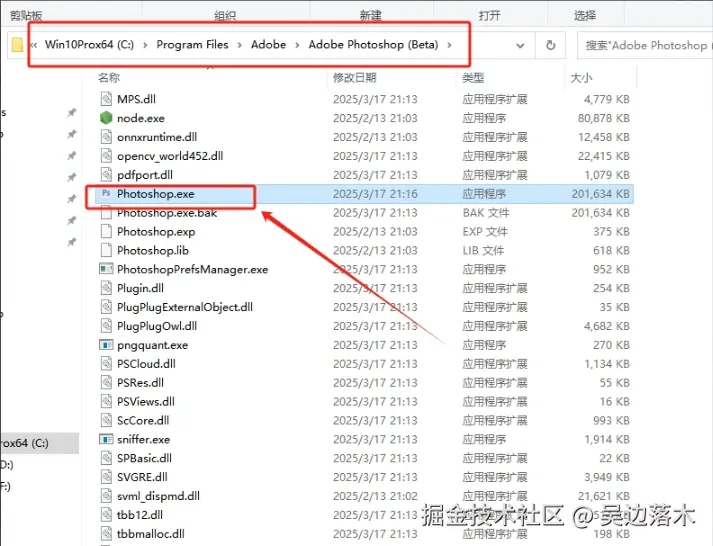Click the 4,682 KB size value
The image size is (713, 546).
607,326
